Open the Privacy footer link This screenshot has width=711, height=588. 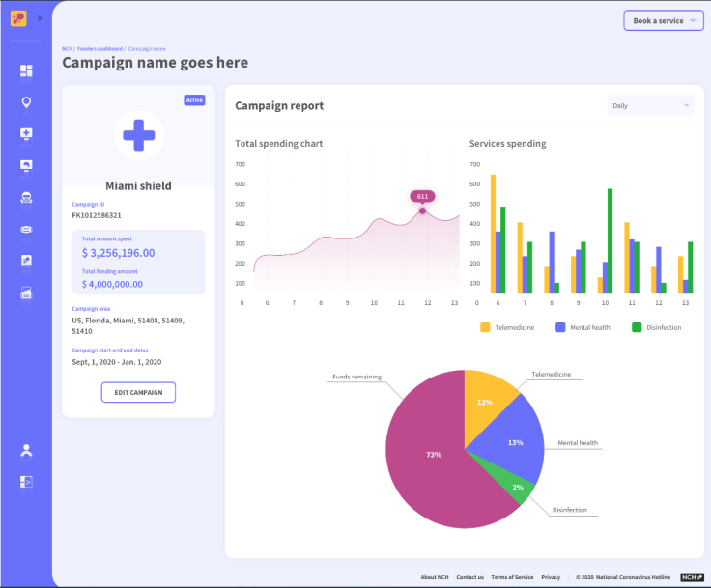(x=551, y=577)
